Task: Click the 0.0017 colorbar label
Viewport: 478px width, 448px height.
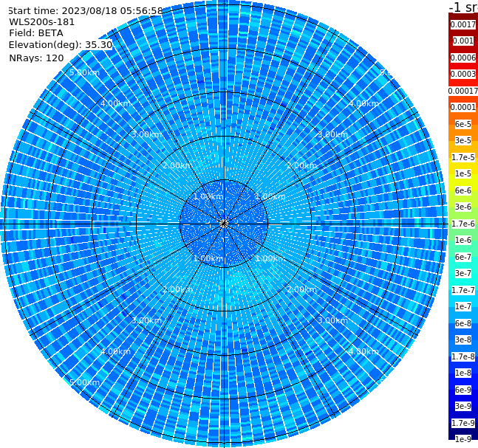Action: click(x=463, y=24)
